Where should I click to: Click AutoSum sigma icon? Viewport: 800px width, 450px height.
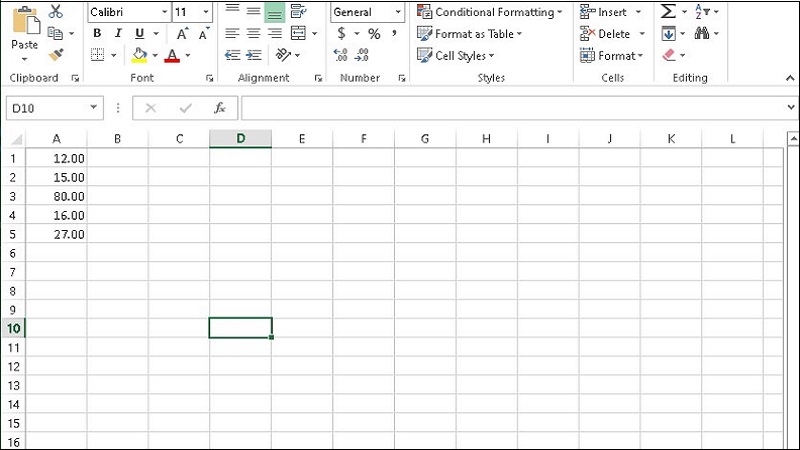pos(668,11)
